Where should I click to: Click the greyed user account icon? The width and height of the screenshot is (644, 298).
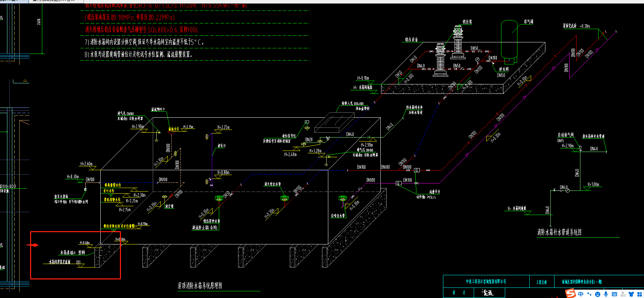tap(623, 294)
